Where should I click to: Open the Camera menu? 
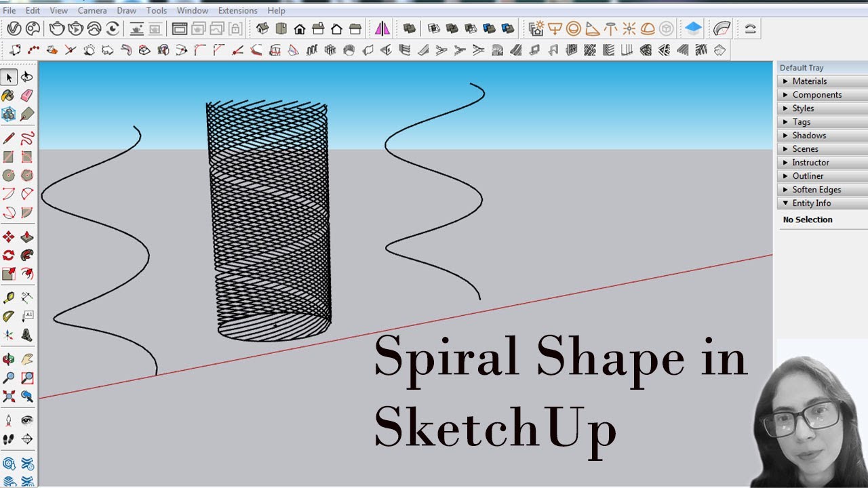92,11
